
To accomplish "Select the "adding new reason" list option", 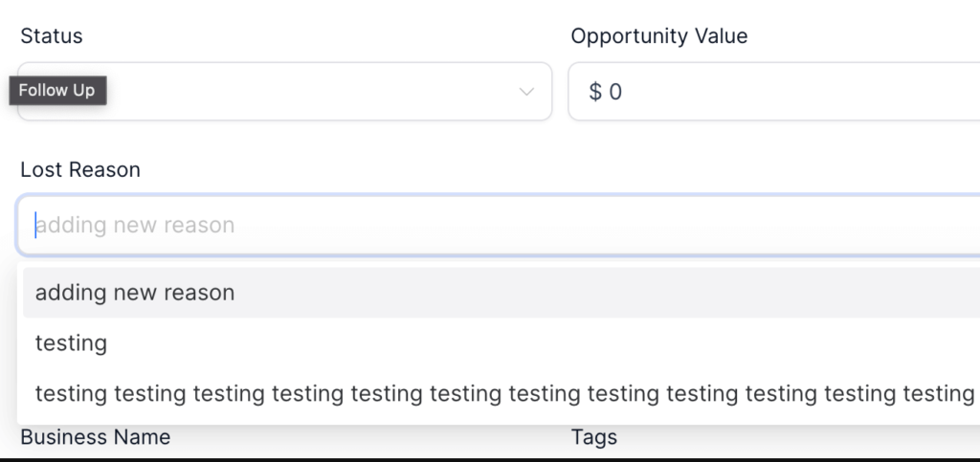I will [x=135, y=293].
